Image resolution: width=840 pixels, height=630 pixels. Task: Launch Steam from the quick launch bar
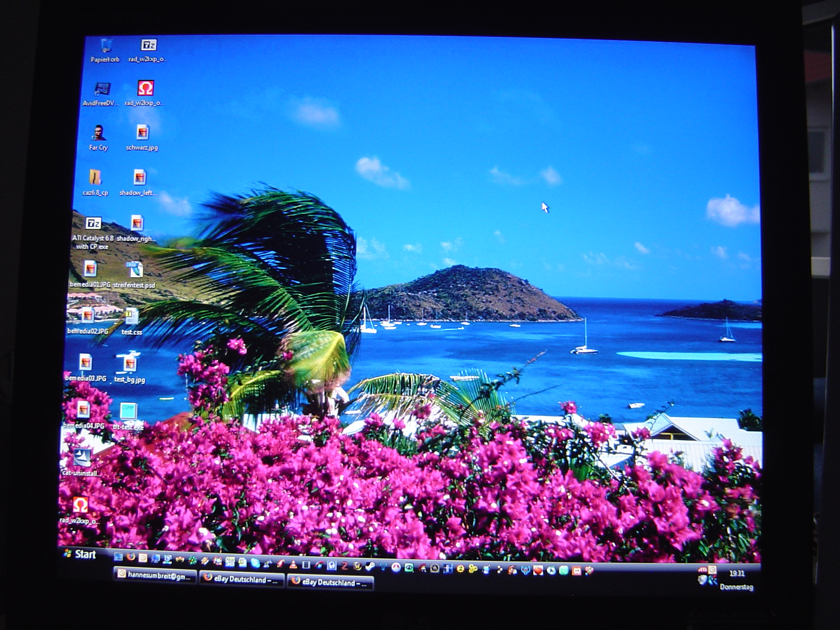coord(370,566)
